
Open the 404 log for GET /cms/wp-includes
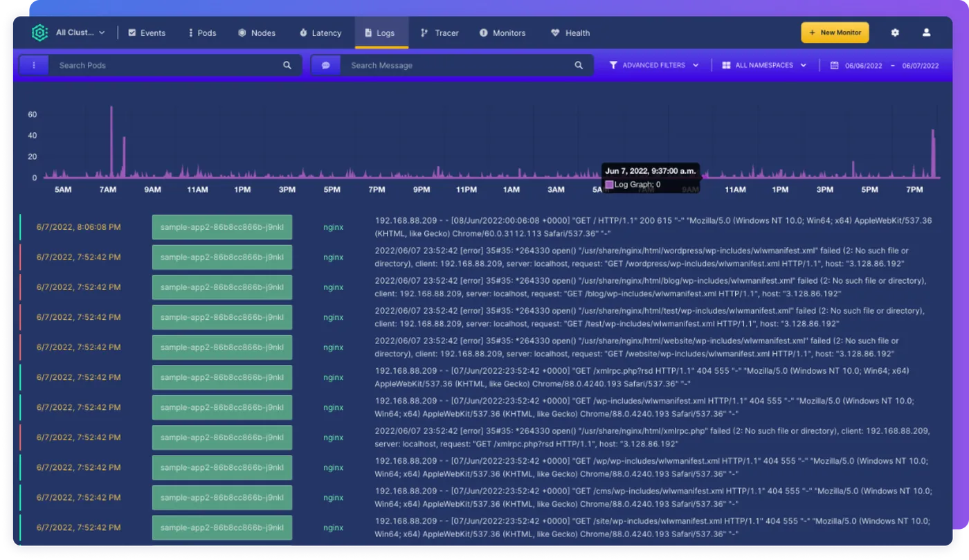653,498
